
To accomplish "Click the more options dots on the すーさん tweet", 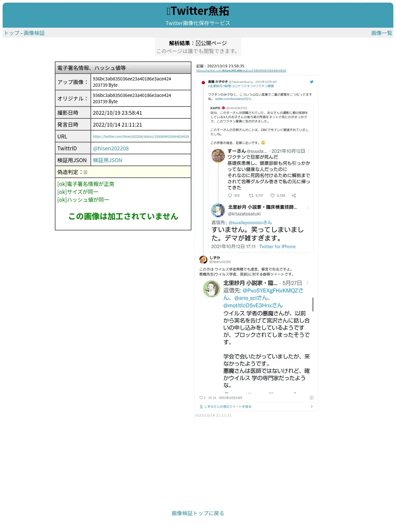I will point(308,151).
